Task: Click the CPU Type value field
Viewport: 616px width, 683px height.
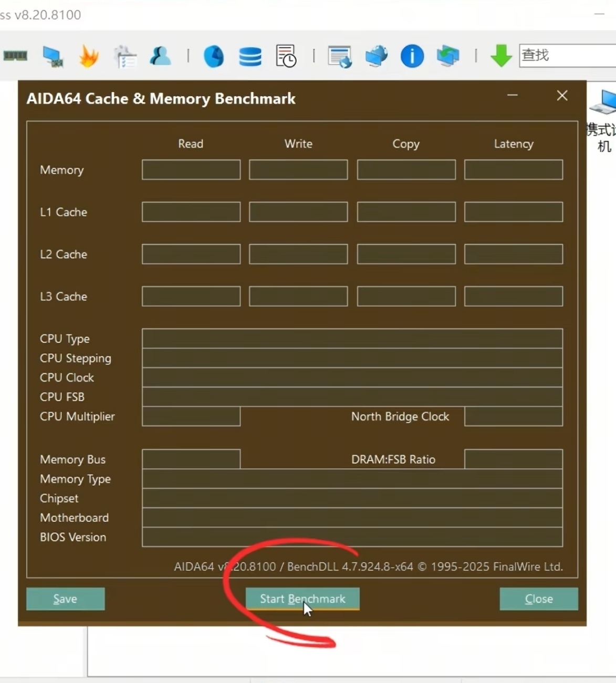Action: tap(352, 339)
